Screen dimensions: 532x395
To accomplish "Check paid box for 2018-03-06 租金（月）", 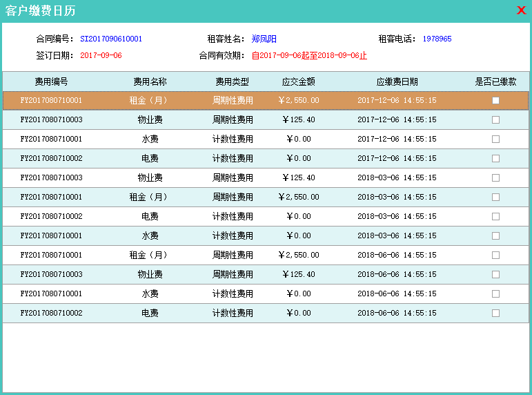I will point(495,197).
